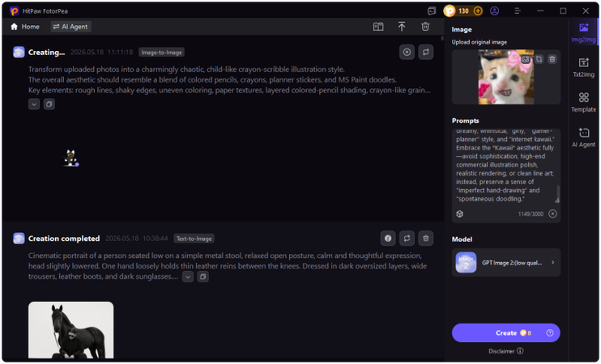Open the Img2Img mode in the sidebar
The width and height of the screenshot is (601, 364).
(x=583, y=32)
